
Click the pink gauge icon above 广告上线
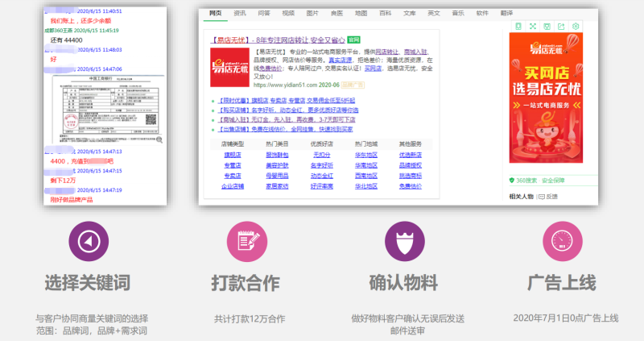[x=561, y=240]
